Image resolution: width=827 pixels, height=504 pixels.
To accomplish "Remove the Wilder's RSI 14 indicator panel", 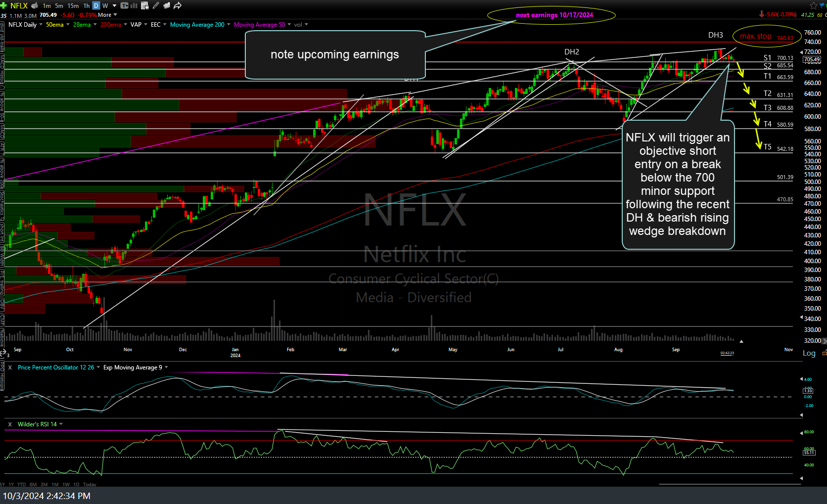I will [x=10, y=424].
